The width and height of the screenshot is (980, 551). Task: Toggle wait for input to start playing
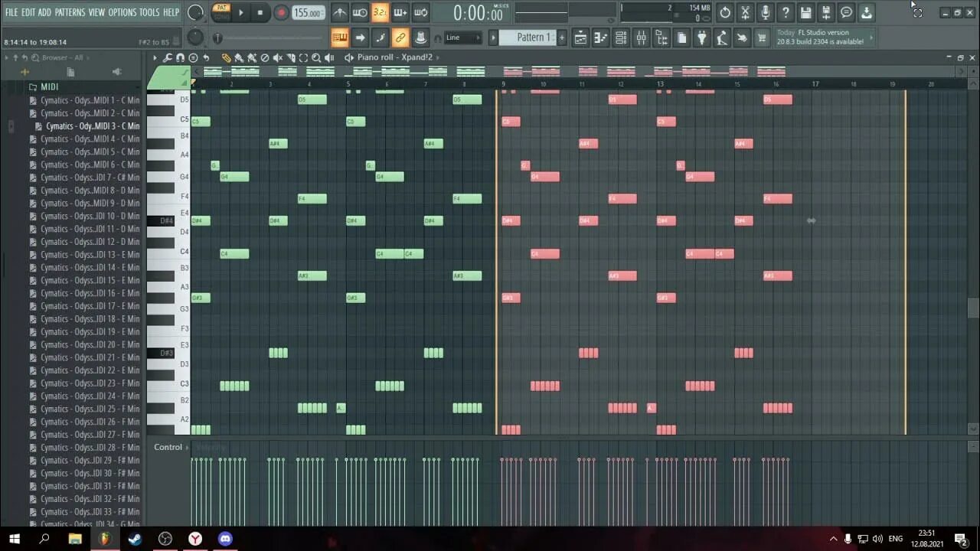pyautogui.click(x=359, y=12)
